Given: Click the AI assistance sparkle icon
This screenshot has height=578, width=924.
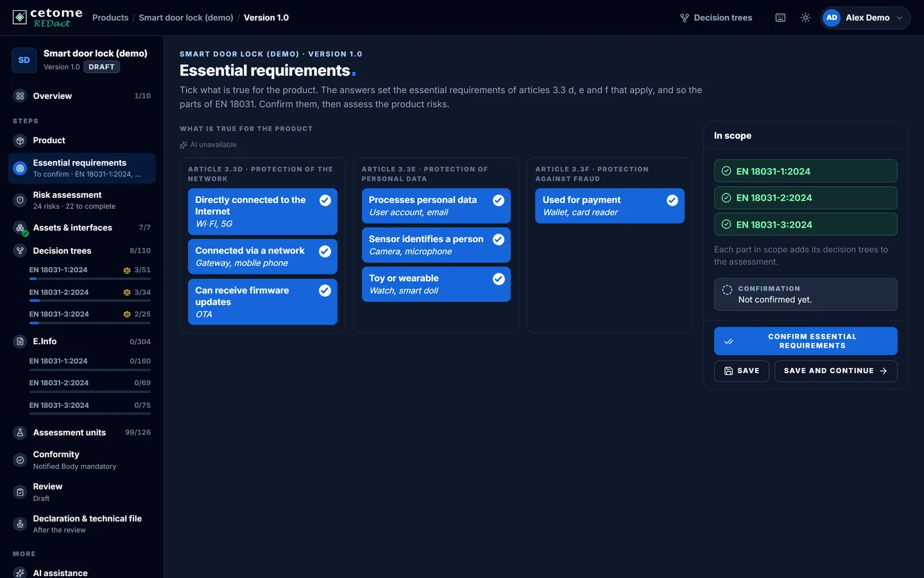Looking at the screenshot, I should [x=20, y=573].
